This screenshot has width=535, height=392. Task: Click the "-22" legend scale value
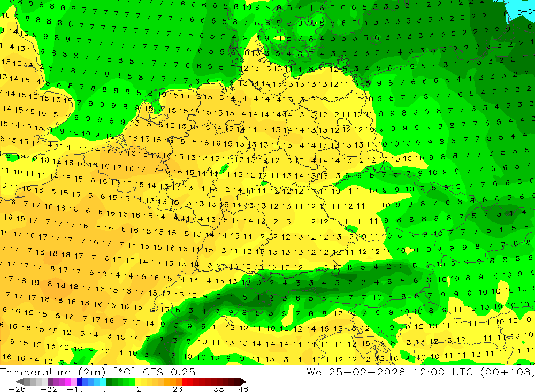tap(49, 389)
